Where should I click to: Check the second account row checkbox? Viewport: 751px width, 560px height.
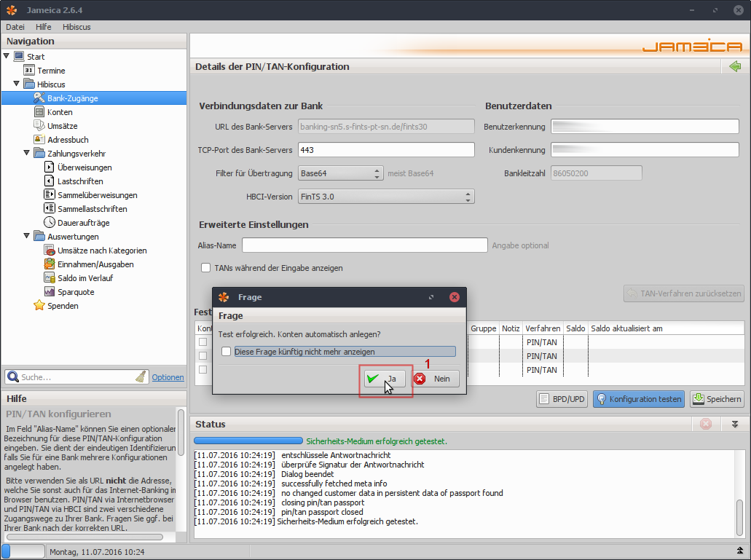[203, 355]
